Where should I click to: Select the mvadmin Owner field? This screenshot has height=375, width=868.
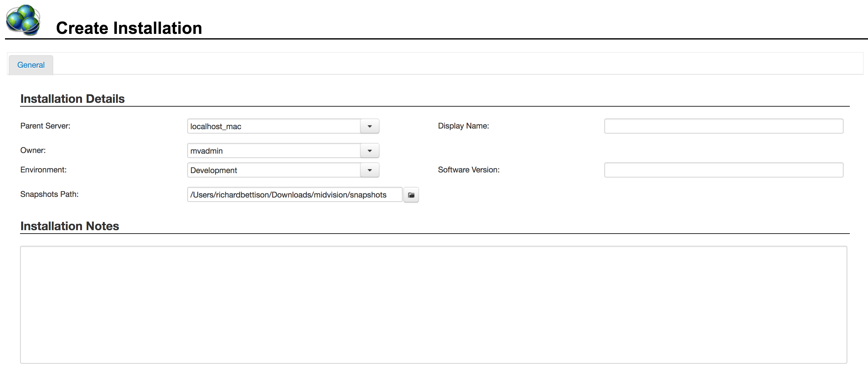click(x=274, y=151)
